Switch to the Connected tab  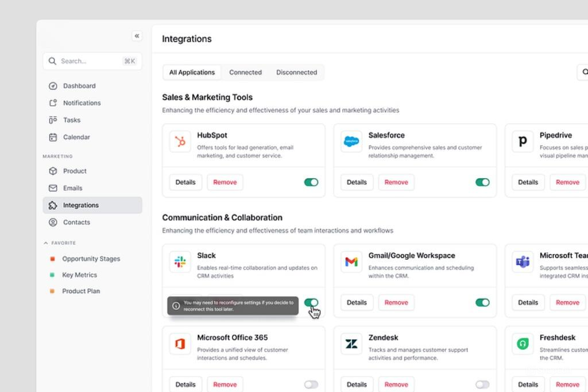tap(245, 72)
